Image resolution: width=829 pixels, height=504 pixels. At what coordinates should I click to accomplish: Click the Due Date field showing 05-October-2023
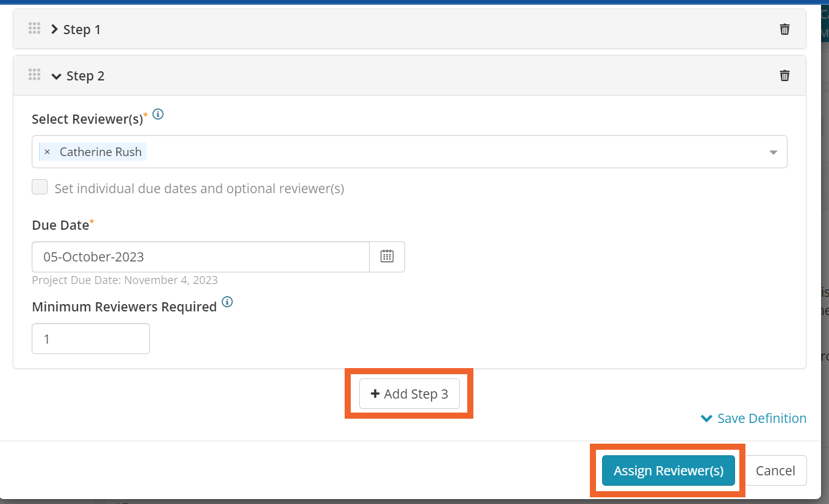point(201,257)
